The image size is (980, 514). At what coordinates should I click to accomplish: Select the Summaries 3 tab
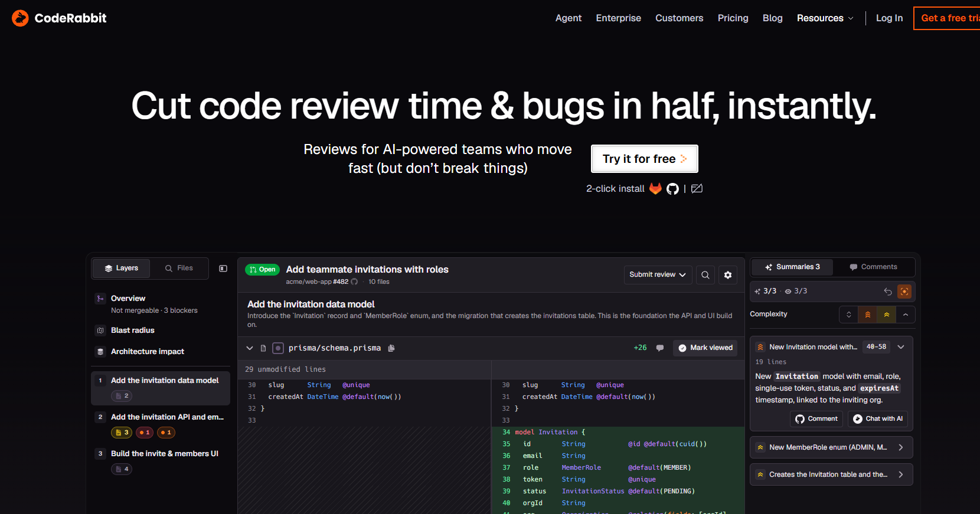tap(792, 267)
